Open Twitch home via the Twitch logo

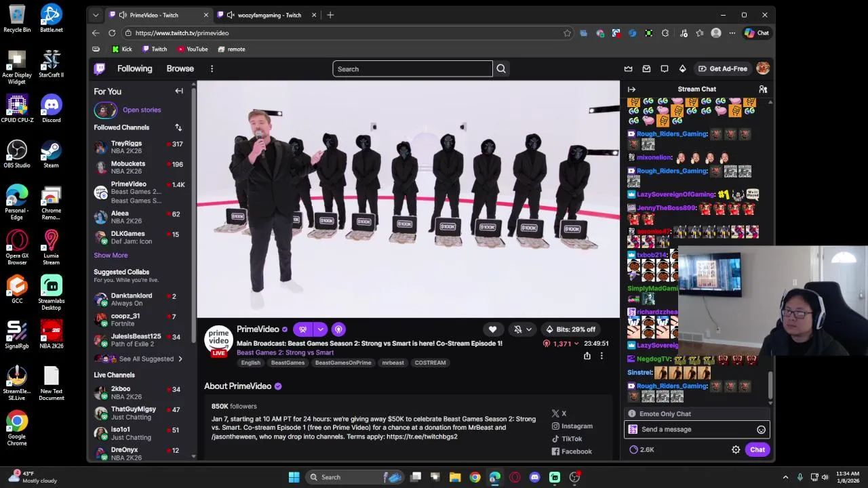coord(100,68)
